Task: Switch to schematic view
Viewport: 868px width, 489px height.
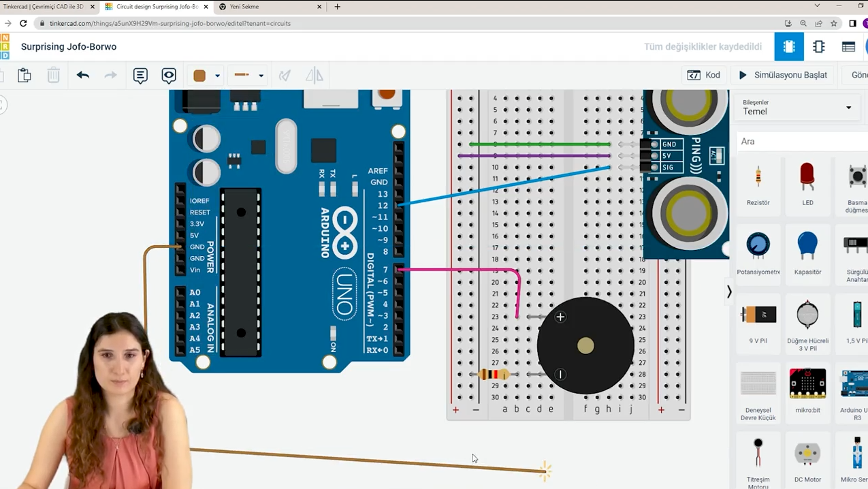Action: click(x=818, y=46)
